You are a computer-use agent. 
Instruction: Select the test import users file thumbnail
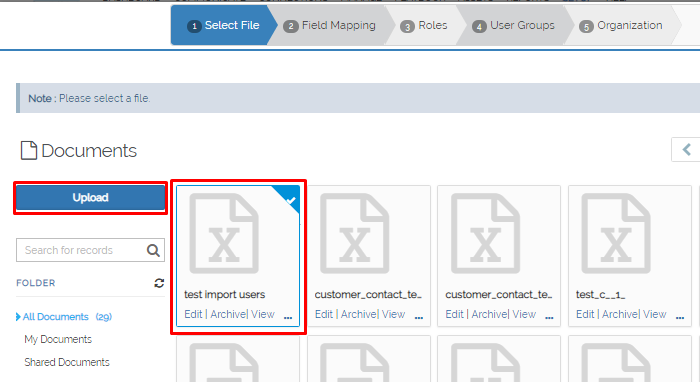224,233
